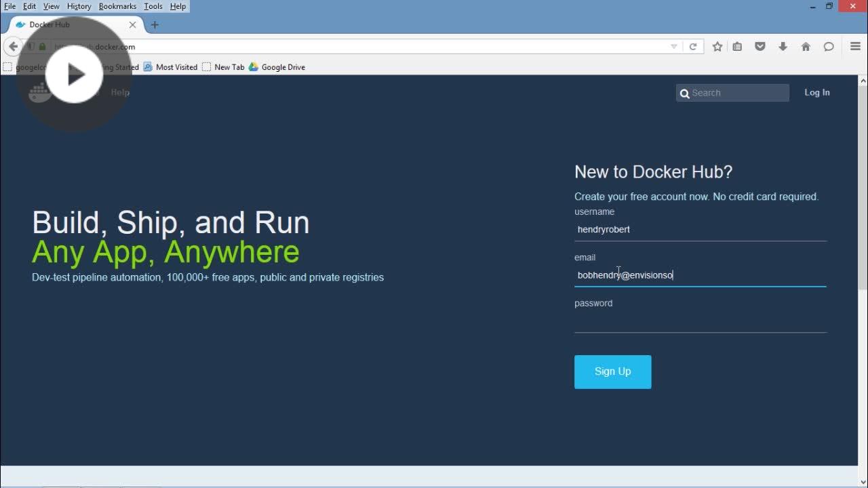The width and height of the screenshot is (868, 488).
Task: Click "Build, Ship, and Run" headline
Action: (171, 222)
